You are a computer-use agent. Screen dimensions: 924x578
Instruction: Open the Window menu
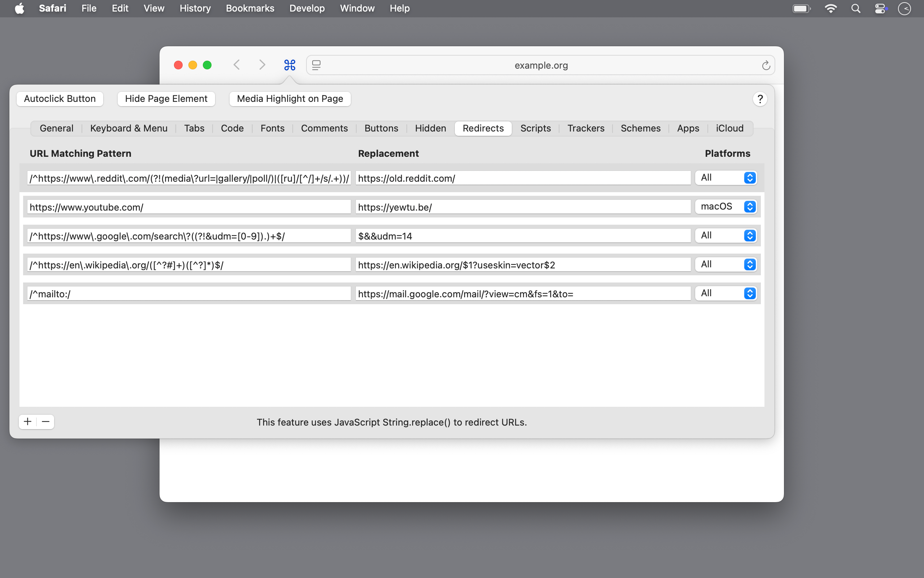point(357,8)
